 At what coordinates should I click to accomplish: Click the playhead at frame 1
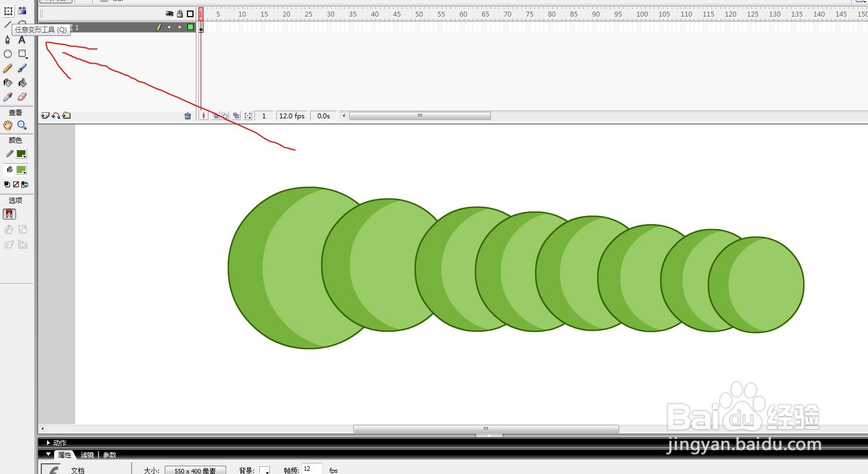click(x=201, y=14)
